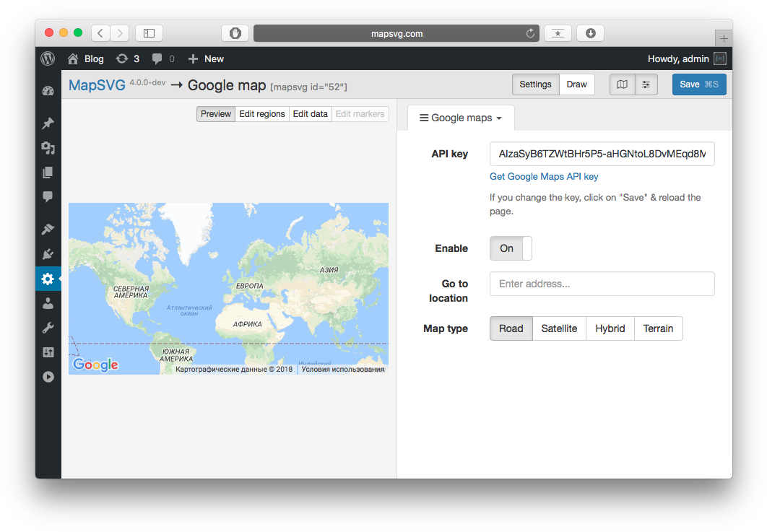Toggle the Enable On switch
This screenshot has width=767, height=532.
tap(510, 248)
